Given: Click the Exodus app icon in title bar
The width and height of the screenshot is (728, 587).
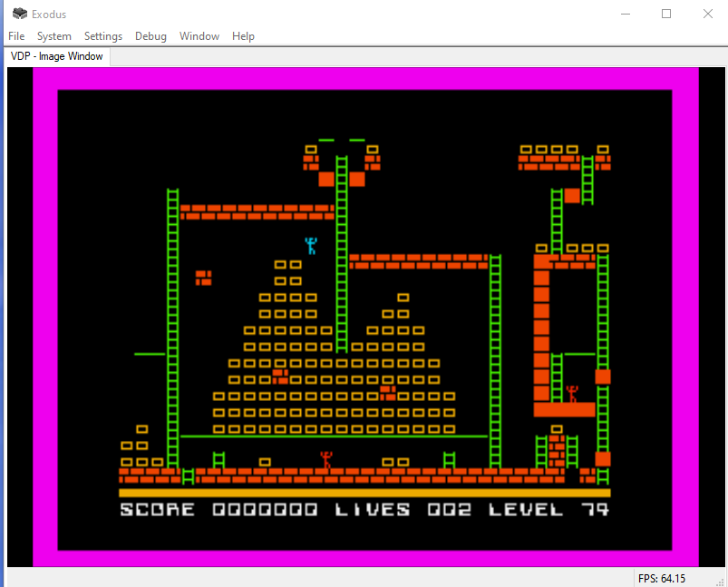Looking at the screenshot, I should [20, 14].
